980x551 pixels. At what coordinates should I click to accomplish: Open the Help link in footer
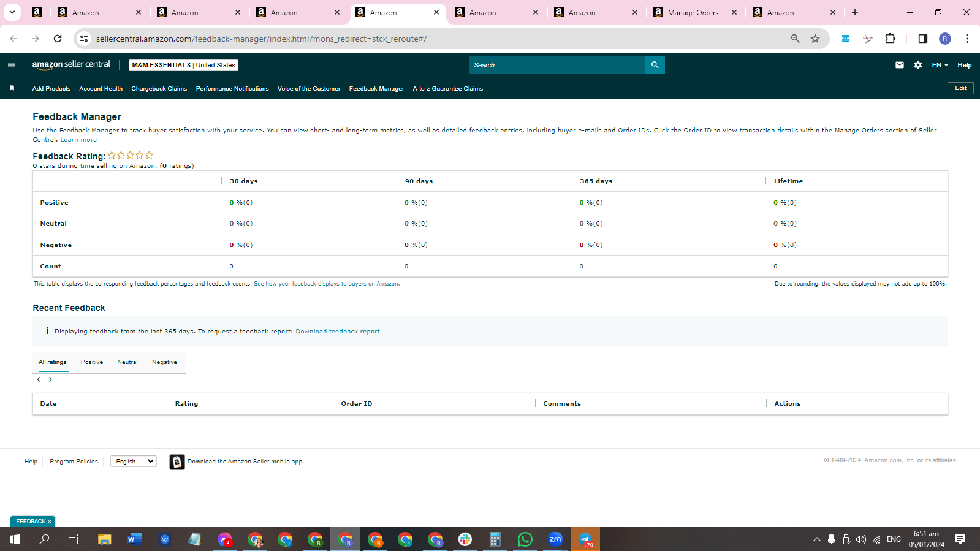tap(31, 462)
